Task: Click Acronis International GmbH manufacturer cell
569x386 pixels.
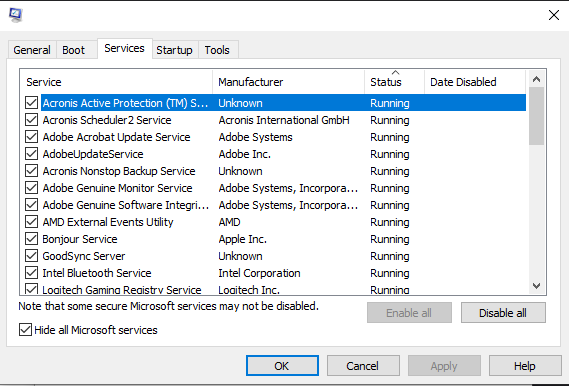Action: pos(284,120)
